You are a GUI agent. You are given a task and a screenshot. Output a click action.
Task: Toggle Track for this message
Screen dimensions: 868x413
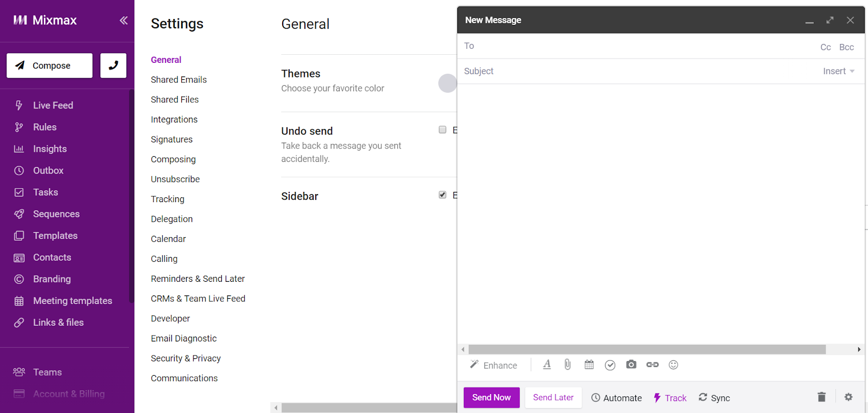670,398
